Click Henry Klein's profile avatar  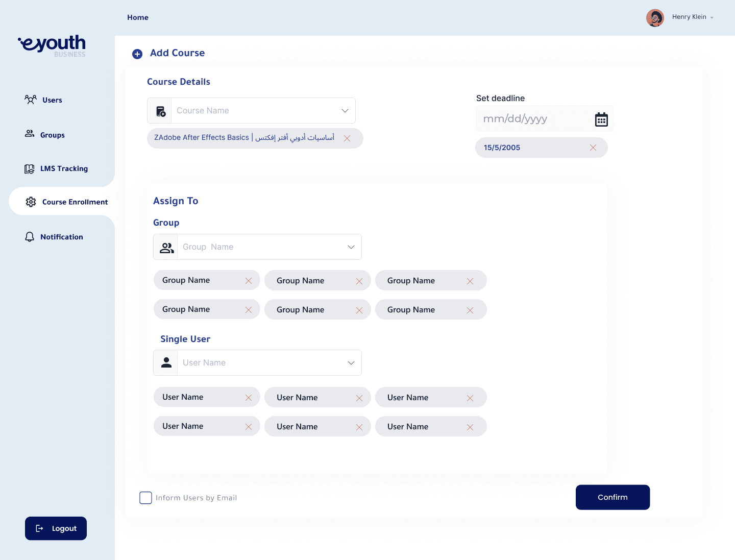click(x=655, y=18)
